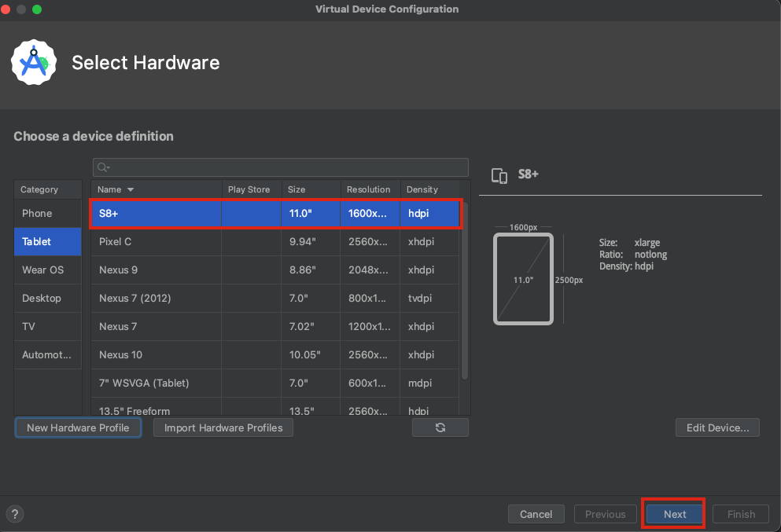Click the refresh device list icon button
781x532 pixels.
pyautogui.click(x=440, y=427)
